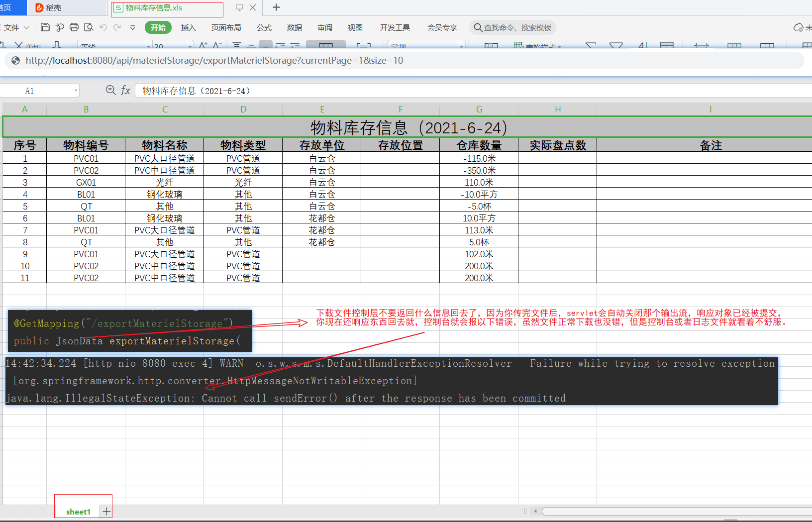Select the cell with 10.0平方
The image size is (812, 522).
pyautogui.click(x=479, y=218)
